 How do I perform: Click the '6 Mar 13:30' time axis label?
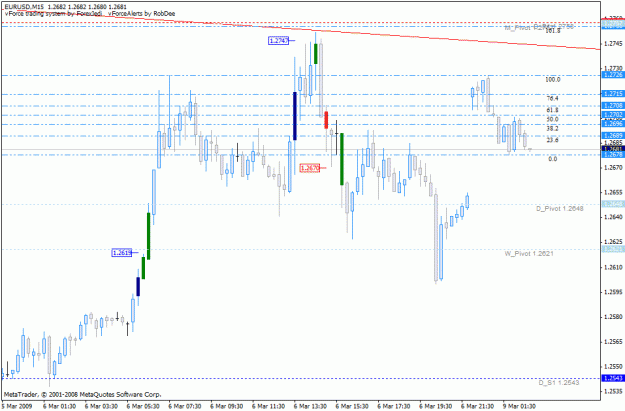310,406
